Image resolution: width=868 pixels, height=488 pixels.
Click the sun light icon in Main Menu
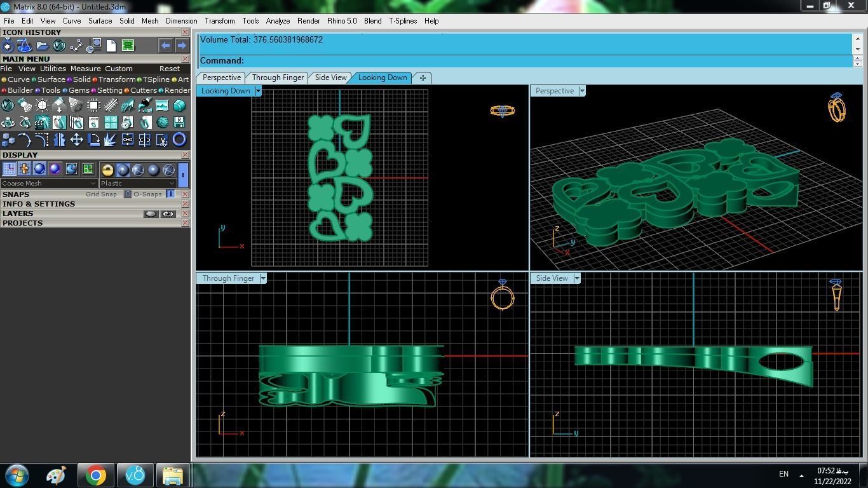[x=42, y=105]
